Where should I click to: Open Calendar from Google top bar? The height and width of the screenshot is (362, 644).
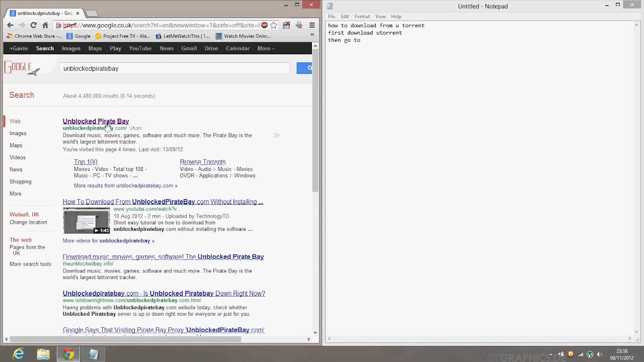[x=237, y=48]
